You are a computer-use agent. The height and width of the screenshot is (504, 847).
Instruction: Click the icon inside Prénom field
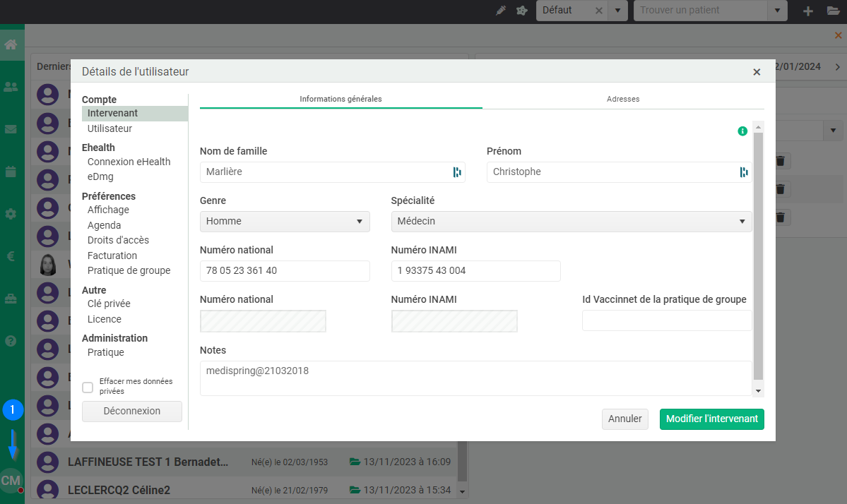[x=744, y=172]
